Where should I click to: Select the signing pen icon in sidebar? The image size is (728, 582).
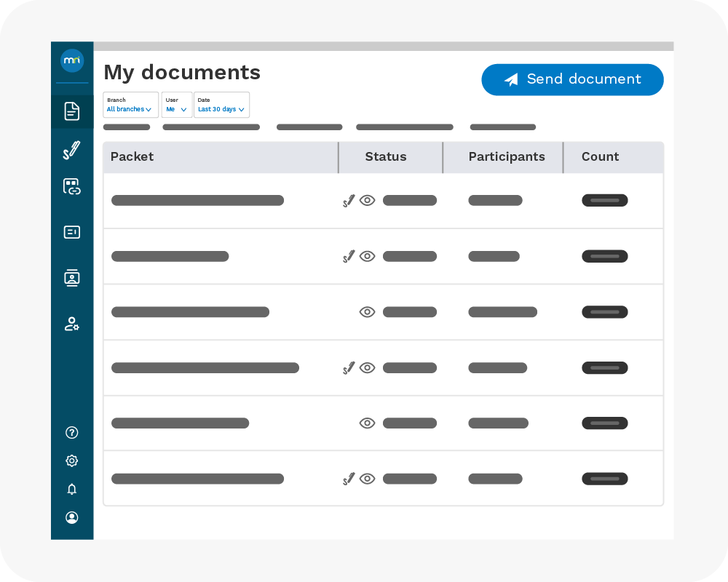pyautogui.click(x=71, y=151)
